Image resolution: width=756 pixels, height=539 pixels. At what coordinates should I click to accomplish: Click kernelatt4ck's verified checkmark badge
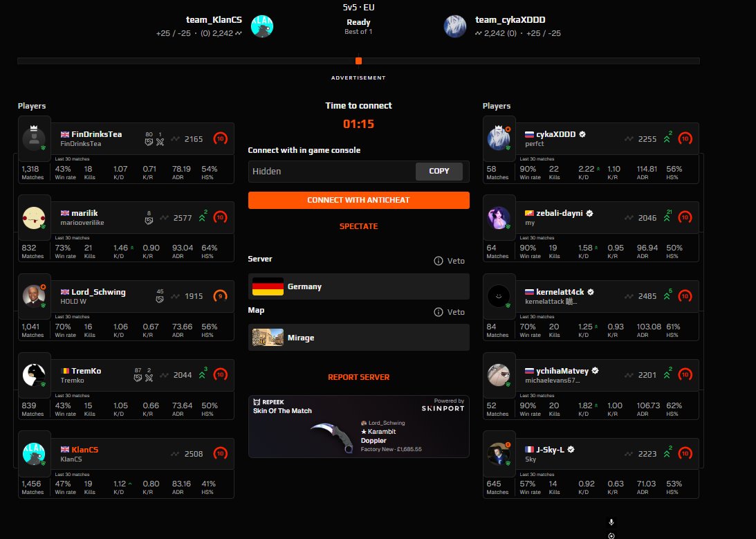pyautogui.click(x=591, y=292)
